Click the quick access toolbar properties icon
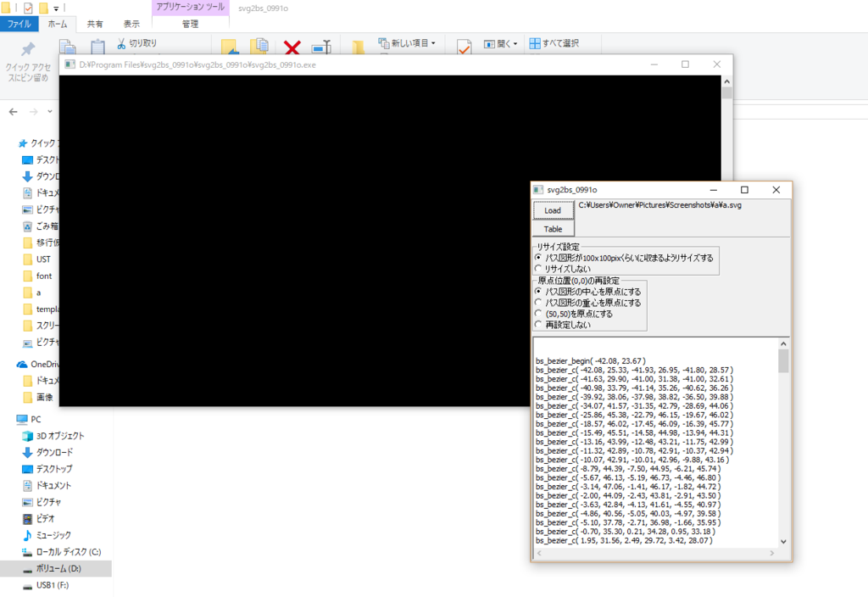This screenshot has width=868, height=597. pyautogui.click(x=28, y=8)
